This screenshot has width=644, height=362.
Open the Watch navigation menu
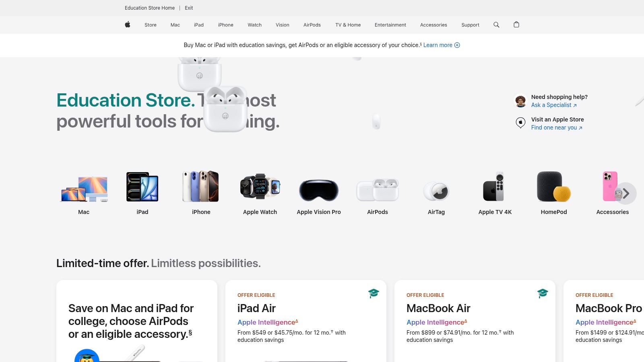[x=255, y=25]
